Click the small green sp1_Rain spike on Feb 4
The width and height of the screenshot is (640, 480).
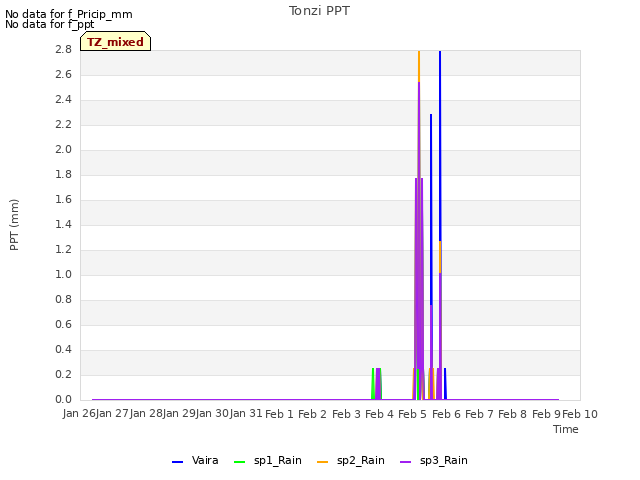373,384
